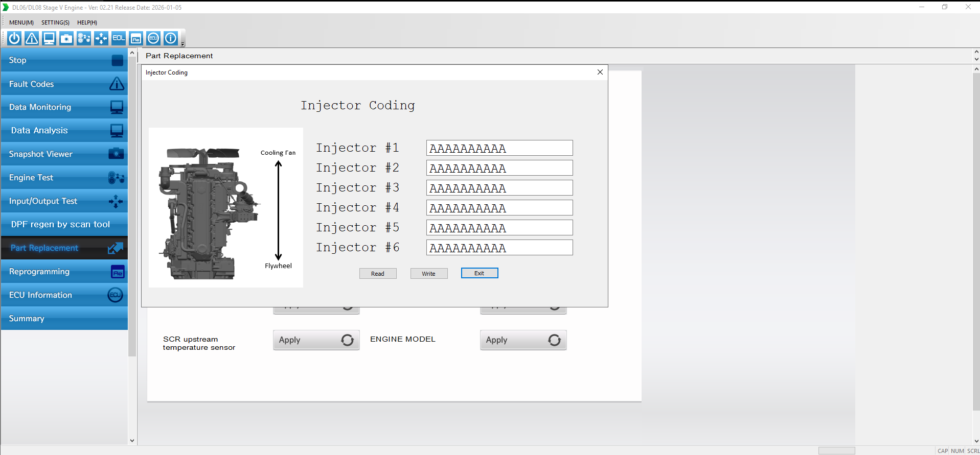
Task: Click the Write button in Injector Coding
Action: [429, 274]
